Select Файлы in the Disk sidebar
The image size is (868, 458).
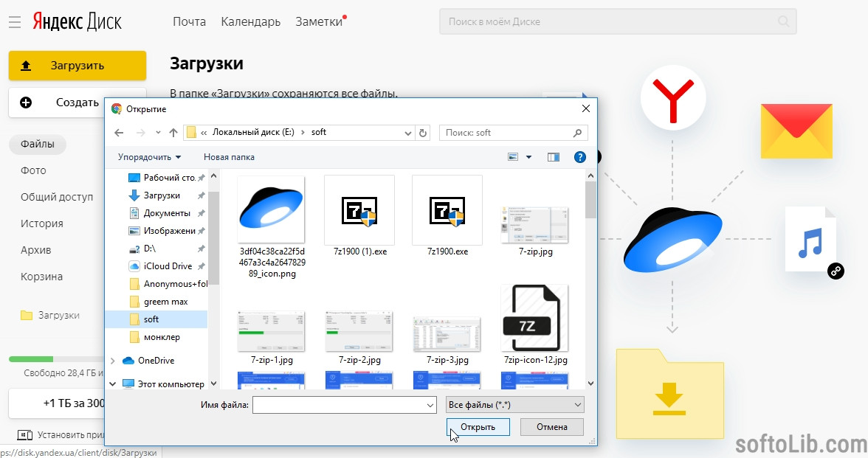[x=38, y=145]
